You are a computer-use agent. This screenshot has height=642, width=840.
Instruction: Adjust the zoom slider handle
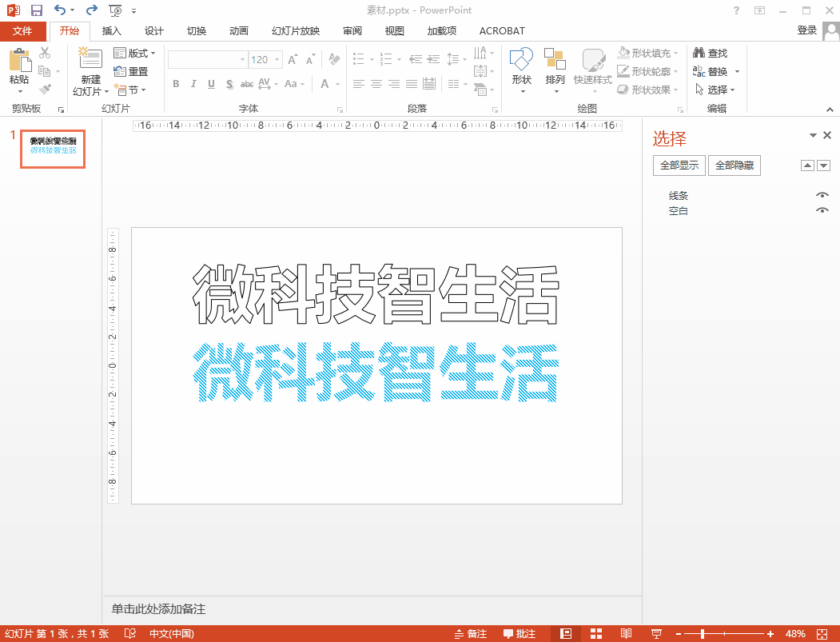(x=703, y=634)
